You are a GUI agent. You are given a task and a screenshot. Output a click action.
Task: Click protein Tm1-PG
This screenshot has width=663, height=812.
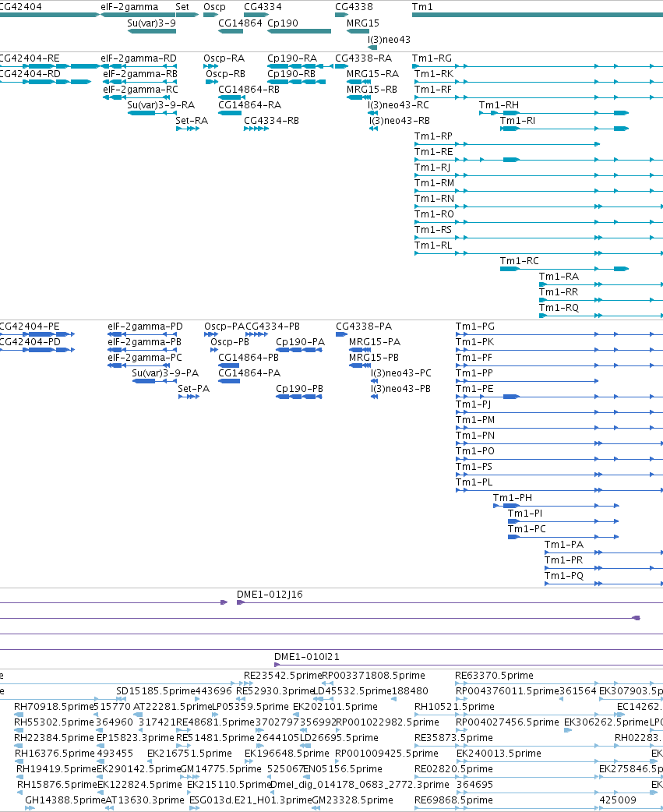(475, 327)
